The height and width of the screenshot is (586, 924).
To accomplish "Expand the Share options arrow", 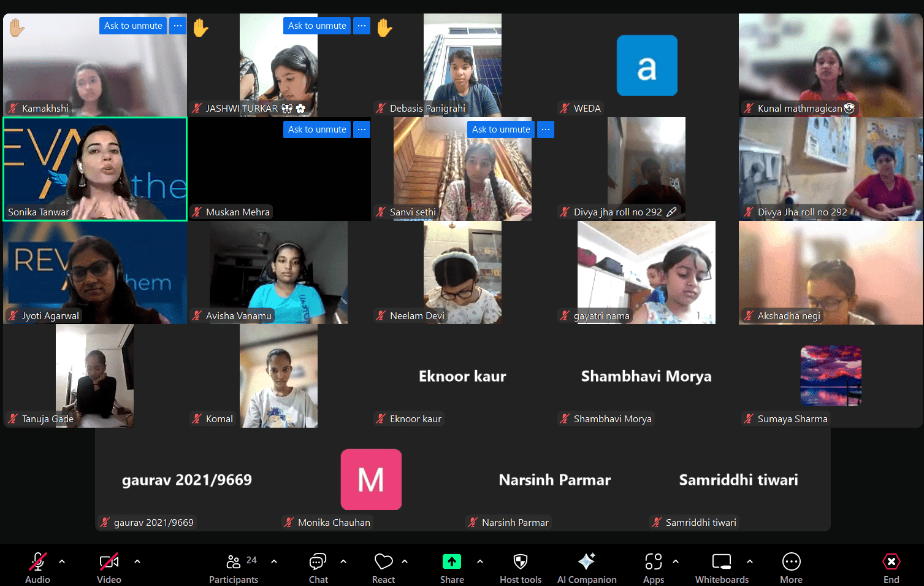I will click(x=480, y=561).
